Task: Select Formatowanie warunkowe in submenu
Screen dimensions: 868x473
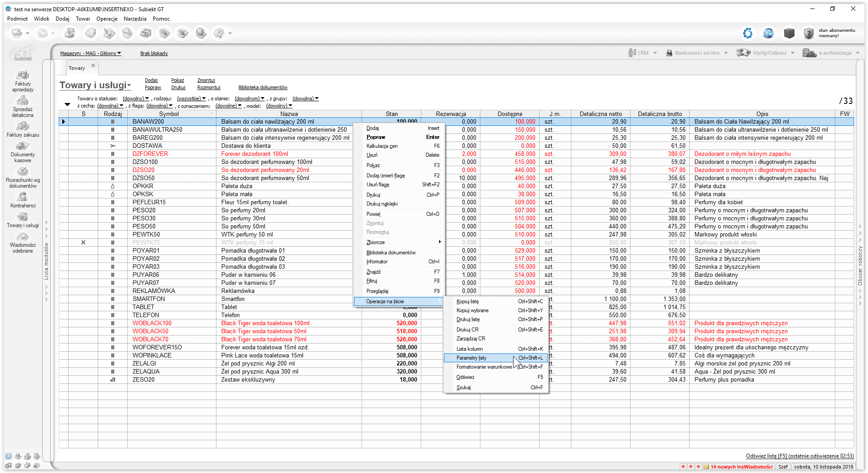Action: click(496, 367)
